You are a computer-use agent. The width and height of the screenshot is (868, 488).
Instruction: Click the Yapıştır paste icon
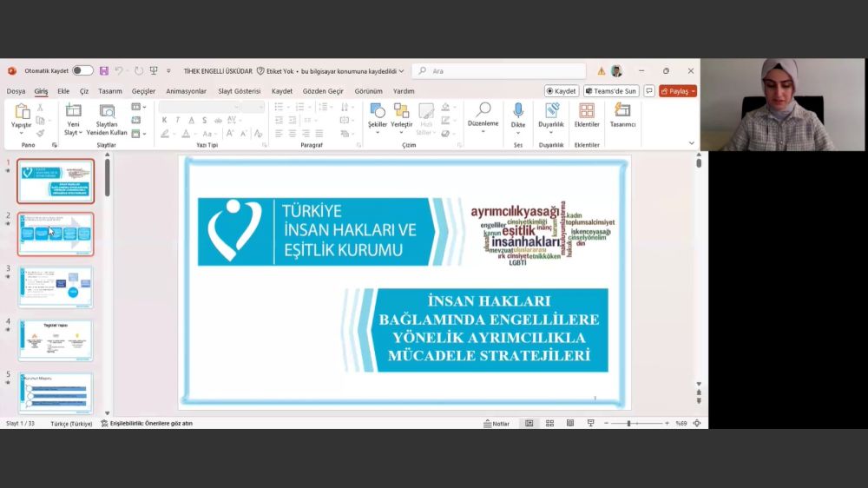[22, 111]
